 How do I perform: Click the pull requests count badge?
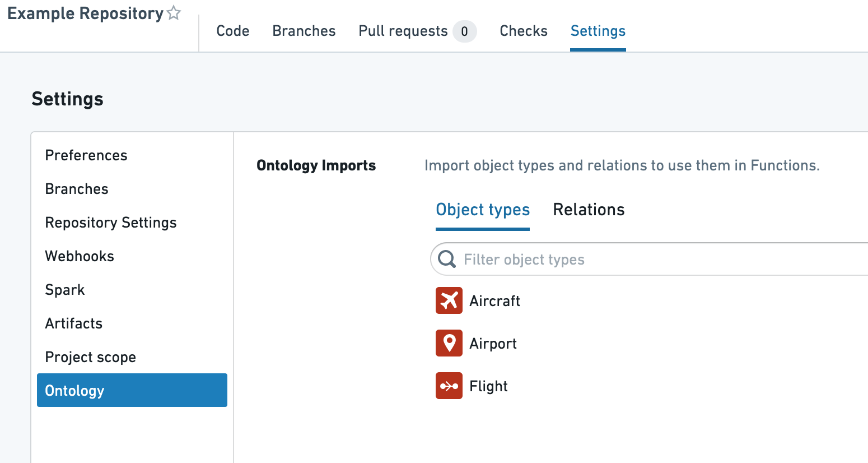[464, 31]
